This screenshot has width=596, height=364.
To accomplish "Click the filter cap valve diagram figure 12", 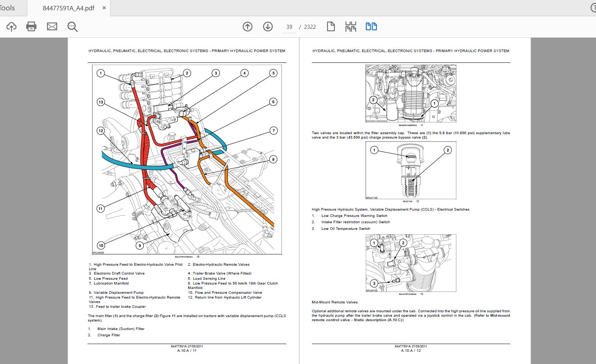I will (411, 170).
